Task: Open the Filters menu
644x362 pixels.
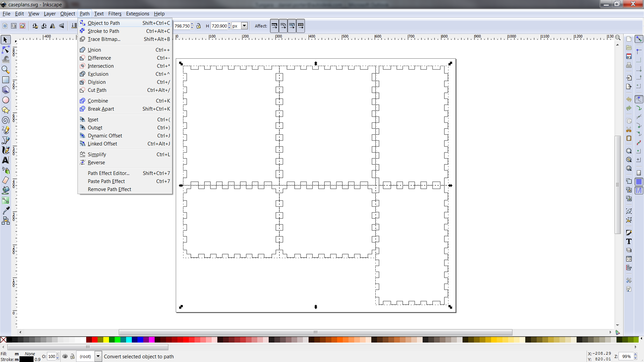Action: 115,14
